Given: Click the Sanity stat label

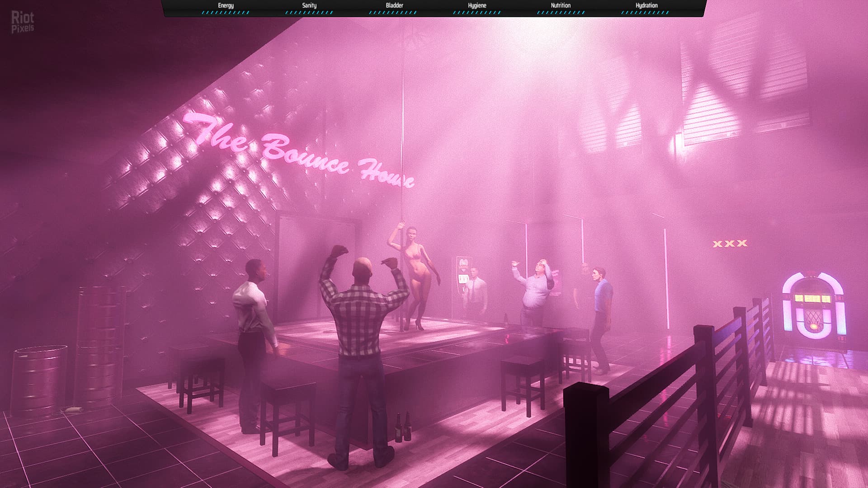Looking at the screenshot, I should click(x=309, y=5).
